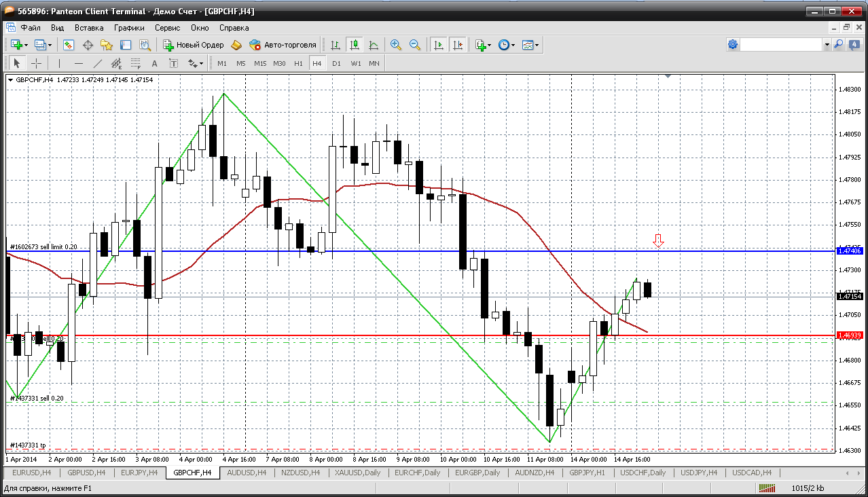
Task: Select the crosshair tool
Action: point(36,63)
